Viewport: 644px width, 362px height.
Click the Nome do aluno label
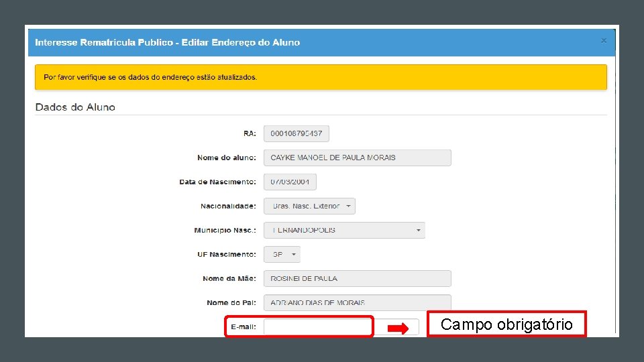(x=226, y=158)
